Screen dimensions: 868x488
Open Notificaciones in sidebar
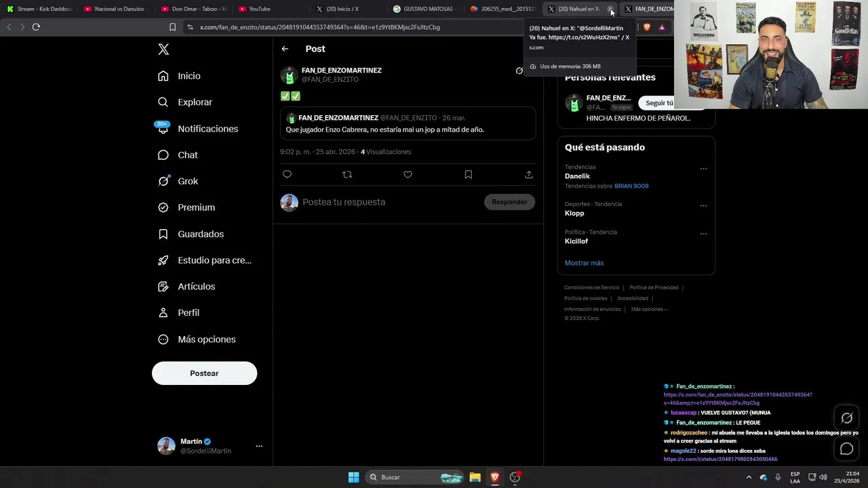coord(198,129)
